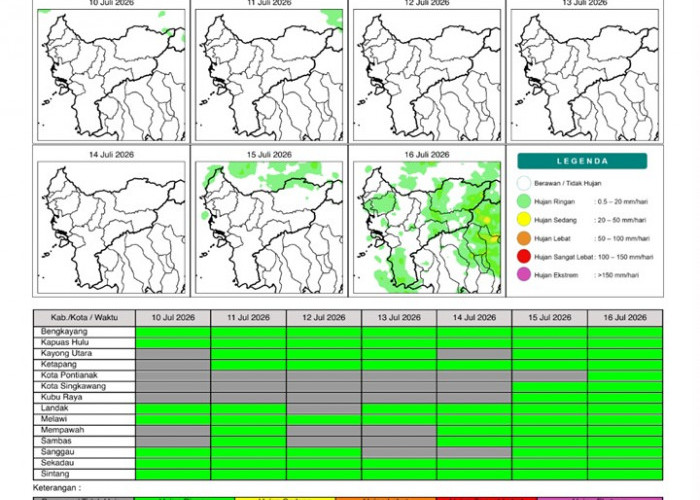
Task: Open the 16 Juli 2026 rainfall map
Action: point(427,227)
